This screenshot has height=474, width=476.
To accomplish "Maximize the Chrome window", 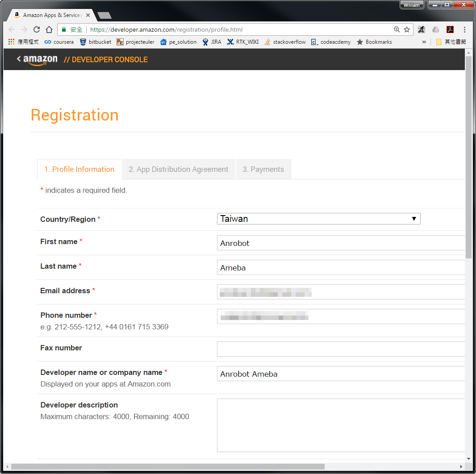I will tap(447, 4).
